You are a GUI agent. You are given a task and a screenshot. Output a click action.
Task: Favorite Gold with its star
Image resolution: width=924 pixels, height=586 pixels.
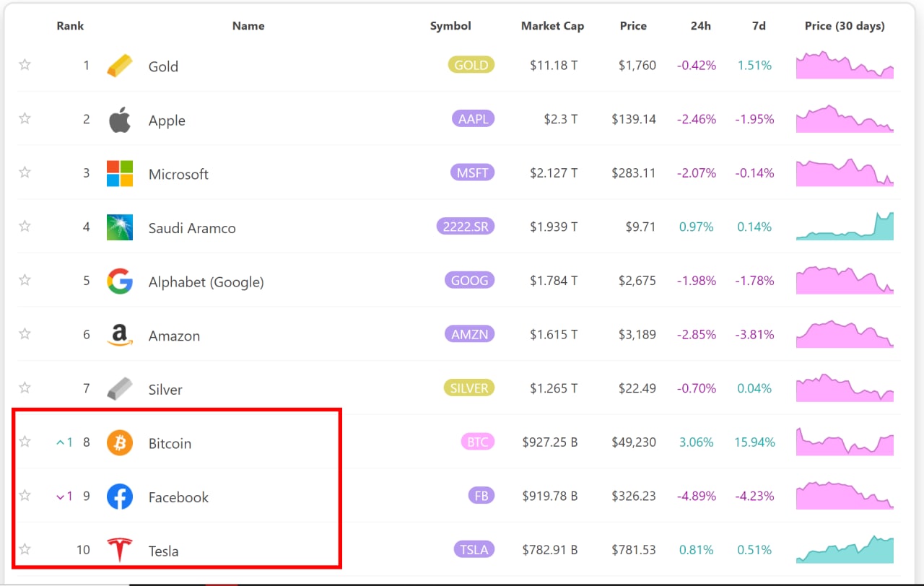(x=25, y=65)
